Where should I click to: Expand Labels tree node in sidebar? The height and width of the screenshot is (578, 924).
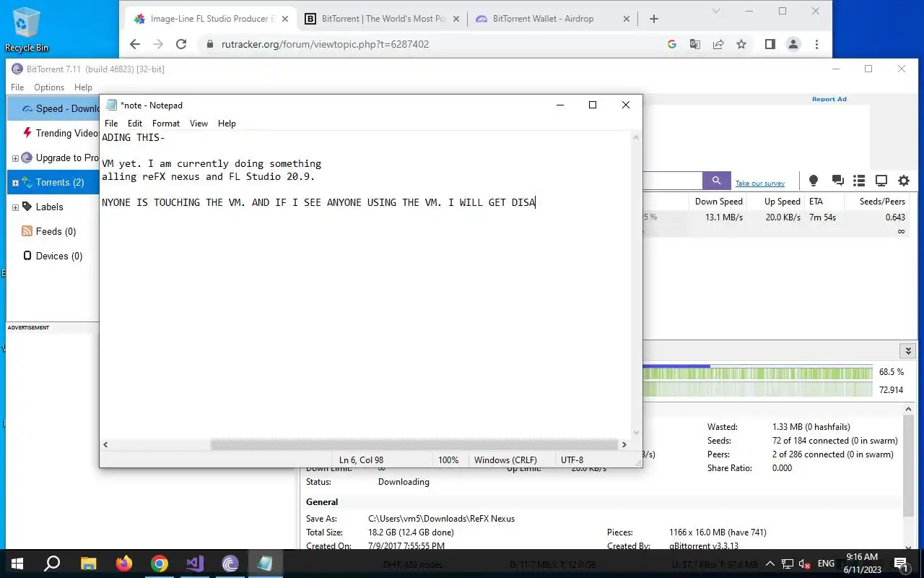point(15,207)
